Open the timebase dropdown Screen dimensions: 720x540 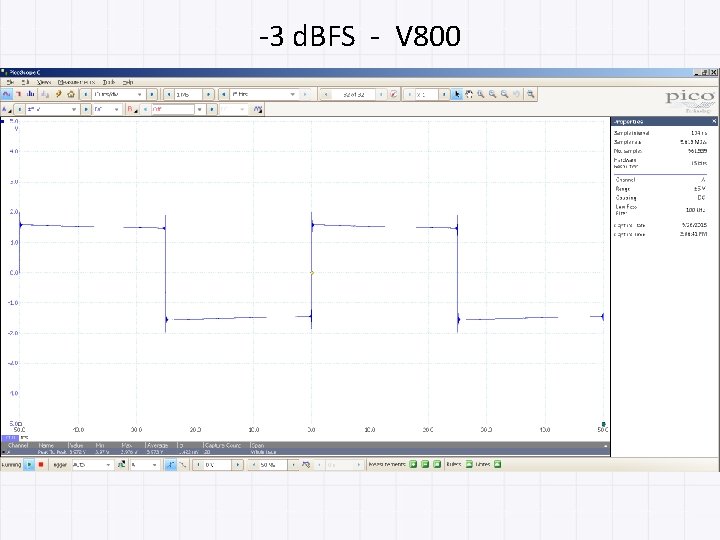pos(118,94)
